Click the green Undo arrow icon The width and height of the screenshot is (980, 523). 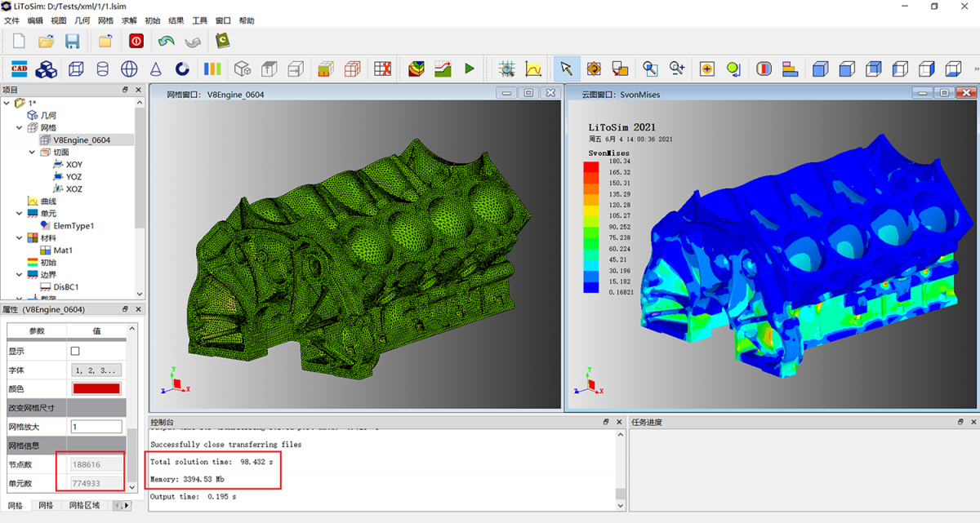(167, 41)
